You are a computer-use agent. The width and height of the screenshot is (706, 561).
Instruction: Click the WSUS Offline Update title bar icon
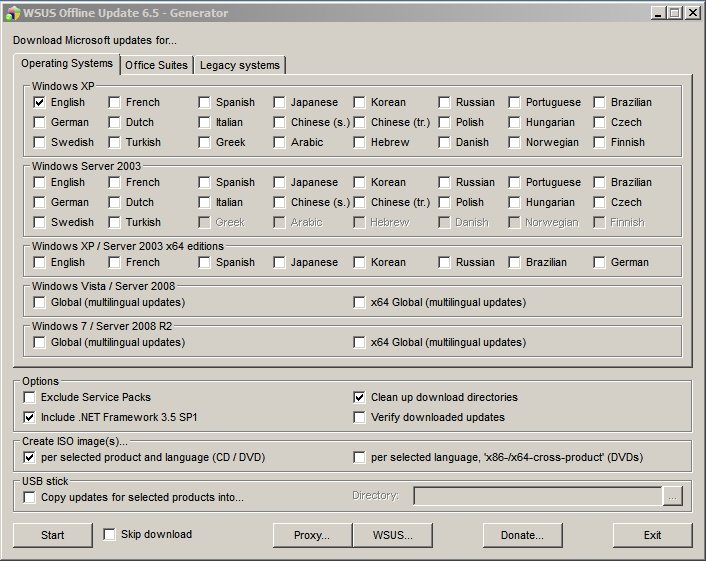coord(12,13)
